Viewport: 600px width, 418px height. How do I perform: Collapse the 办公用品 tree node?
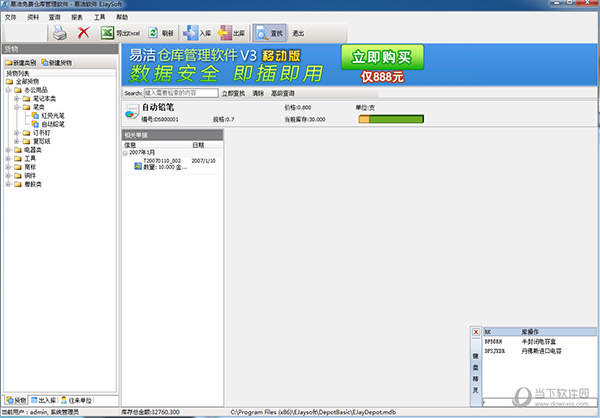(x=8, y=90)
